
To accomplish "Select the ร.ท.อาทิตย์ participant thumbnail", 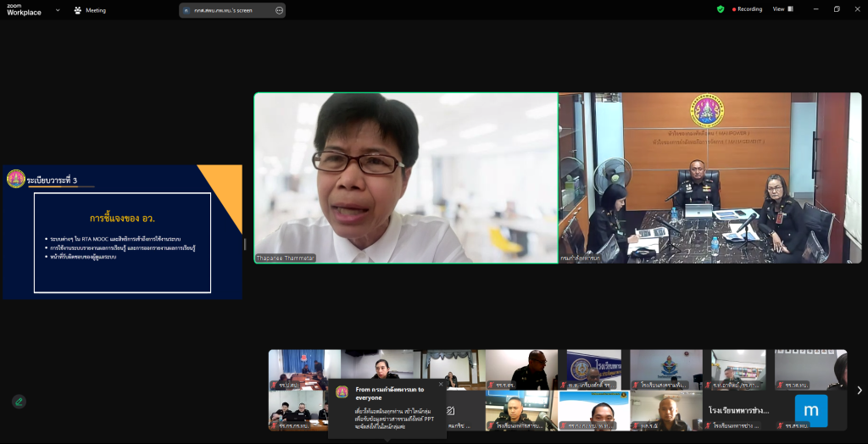I will (738, 369).
